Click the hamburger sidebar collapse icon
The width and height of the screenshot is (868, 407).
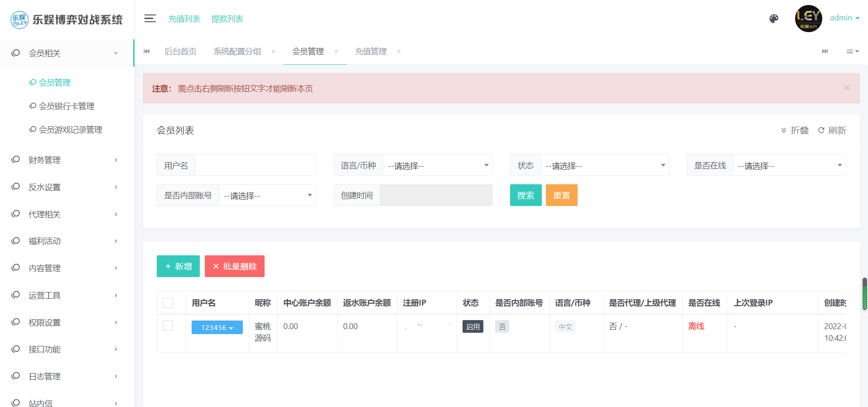[x=150, y=19]
